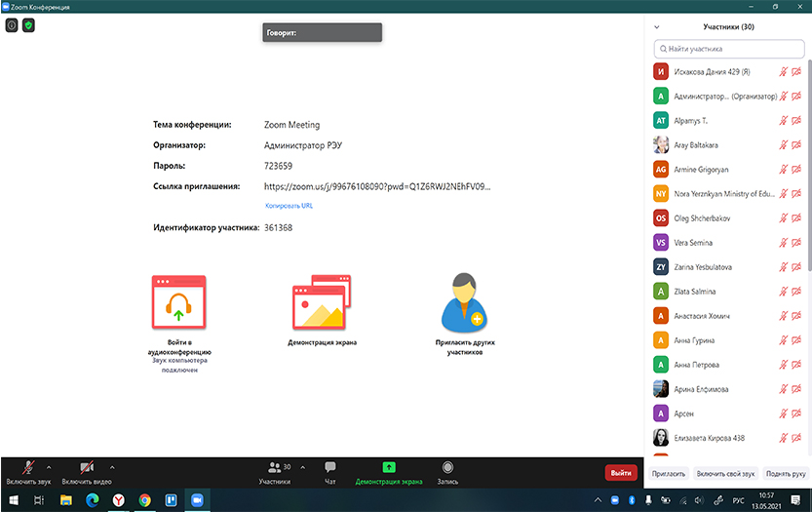Viewport: 812px width, 512px height.
Task: Open Trello app from taskbar
Action: point(171,500)
